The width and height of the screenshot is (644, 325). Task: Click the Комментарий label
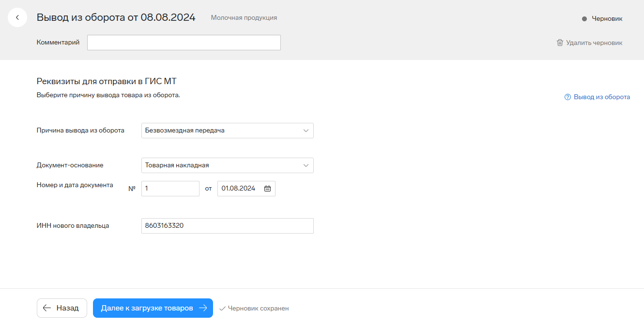tap(58, 43)
